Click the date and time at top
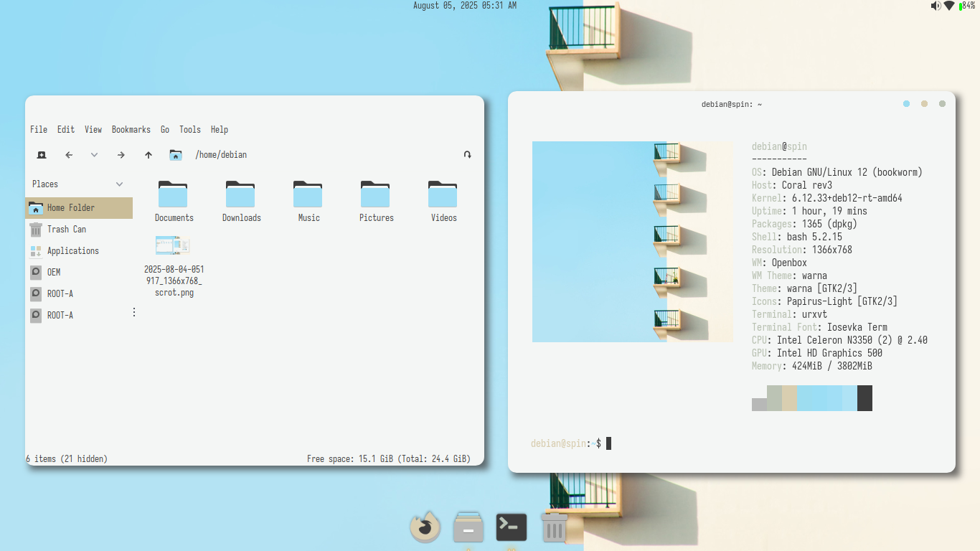Viewport: 980px width, 551px height. point(465,6)
